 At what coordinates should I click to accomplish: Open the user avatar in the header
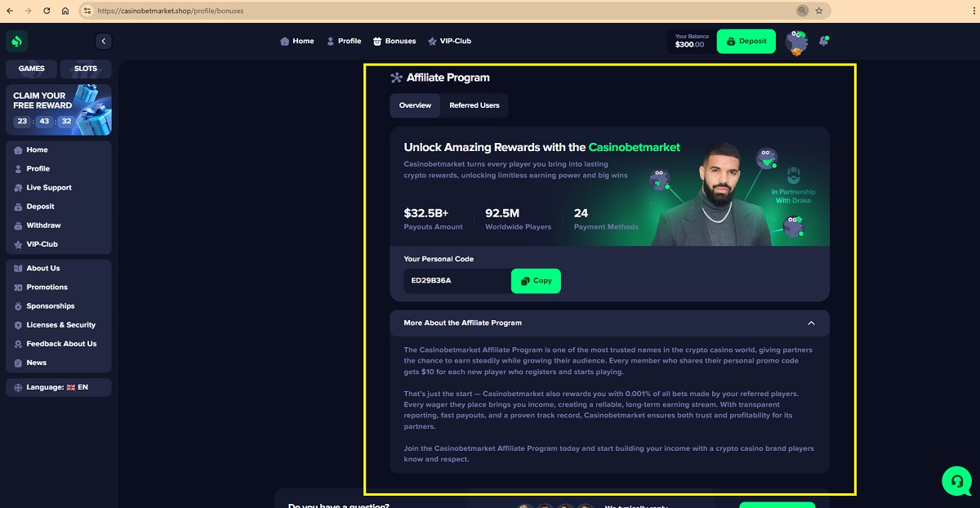(796, 42)
